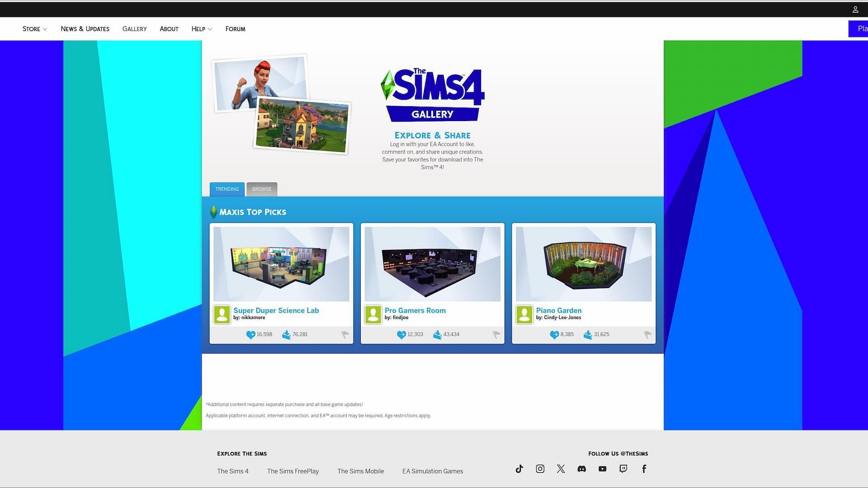Image resolution: width=868 pixels, height=488 pixels.
Task: Open the About page
Action: coord(169,29)
